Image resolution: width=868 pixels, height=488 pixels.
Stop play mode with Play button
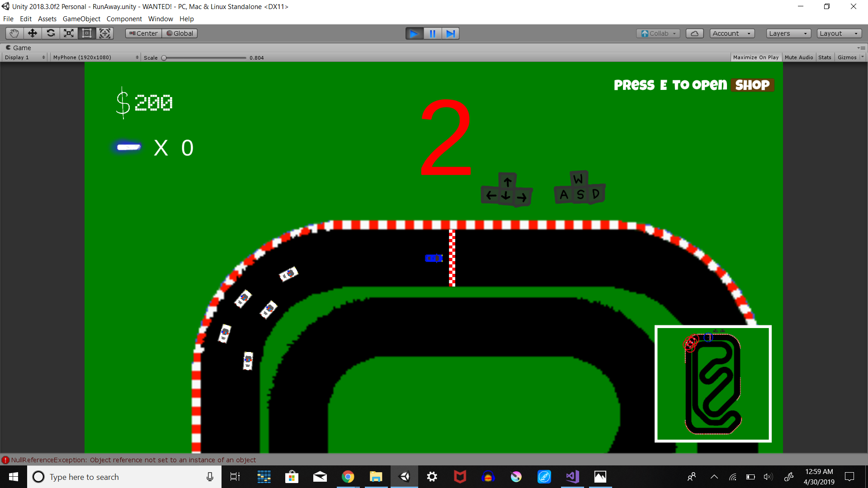(414, 33)
